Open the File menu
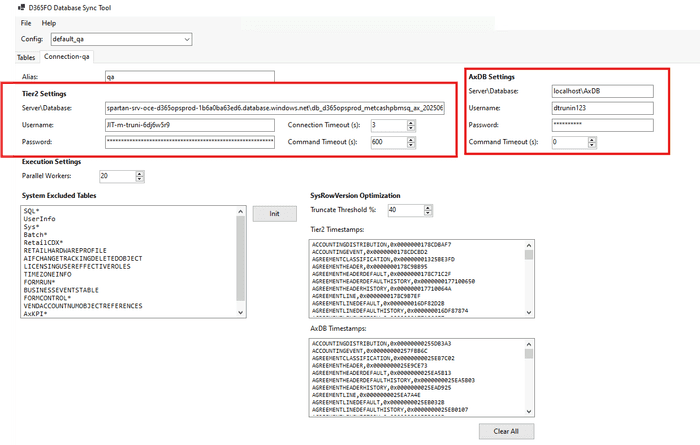 pyautogui.click(x=26, y=23)
